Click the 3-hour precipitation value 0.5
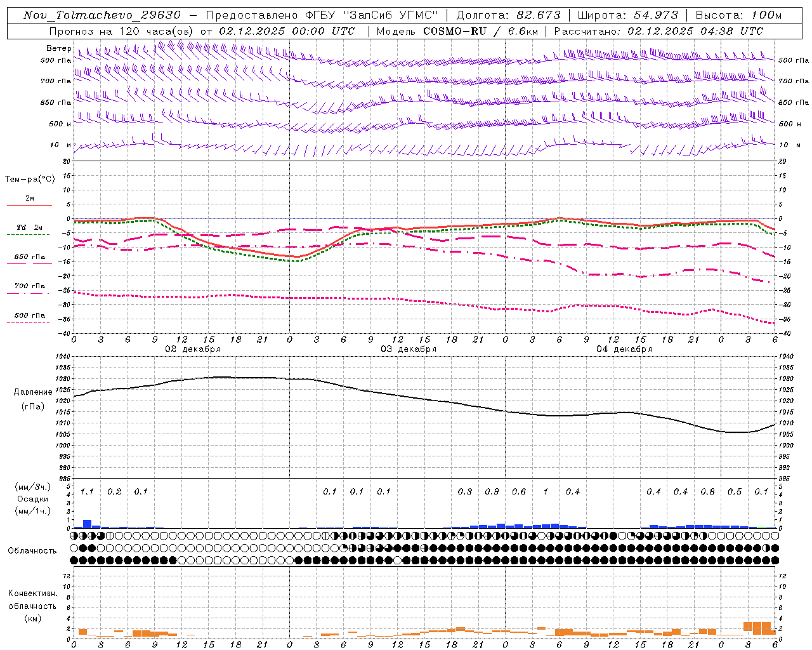Viewport: 812px width, 650px height. (734, 492)
